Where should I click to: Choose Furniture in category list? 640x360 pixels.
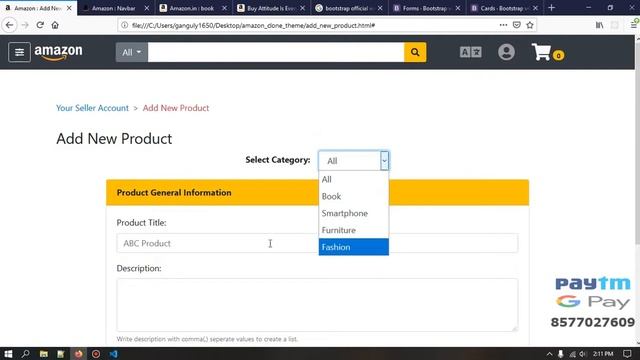click(353, 230)
